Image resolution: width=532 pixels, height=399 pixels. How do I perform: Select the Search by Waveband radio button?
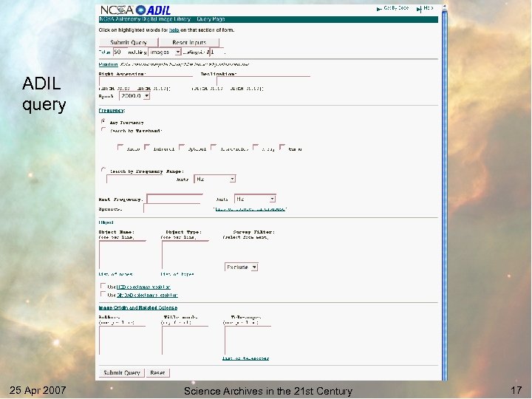pyautogui.click(x=103, y=129)
